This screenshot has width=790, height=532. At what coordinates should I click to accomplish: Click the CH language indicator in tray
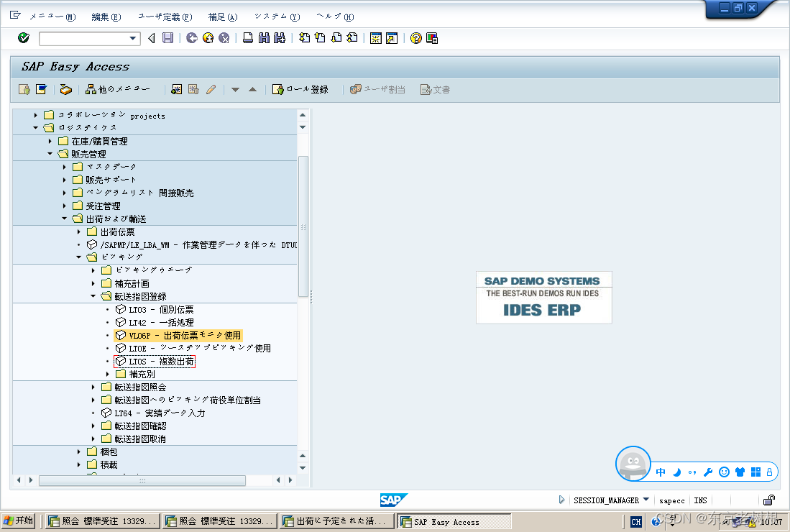point(636,522)
